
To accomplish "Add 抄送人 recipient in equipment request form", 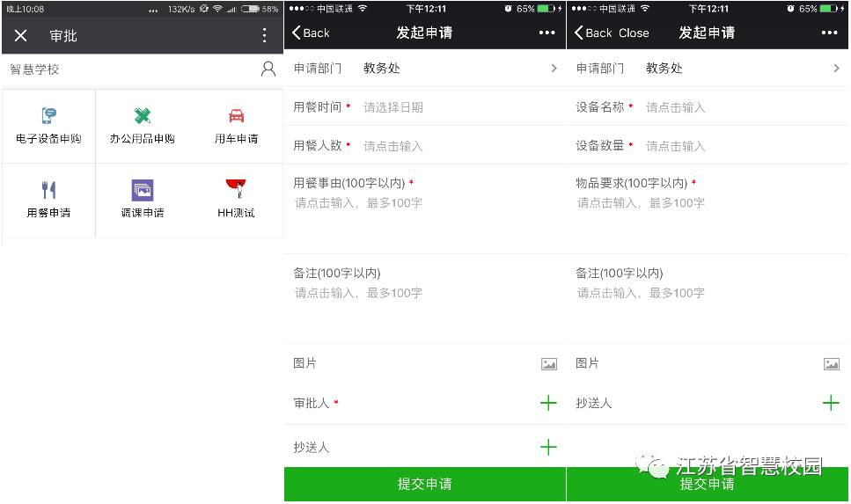I will [x=831, y=403].
